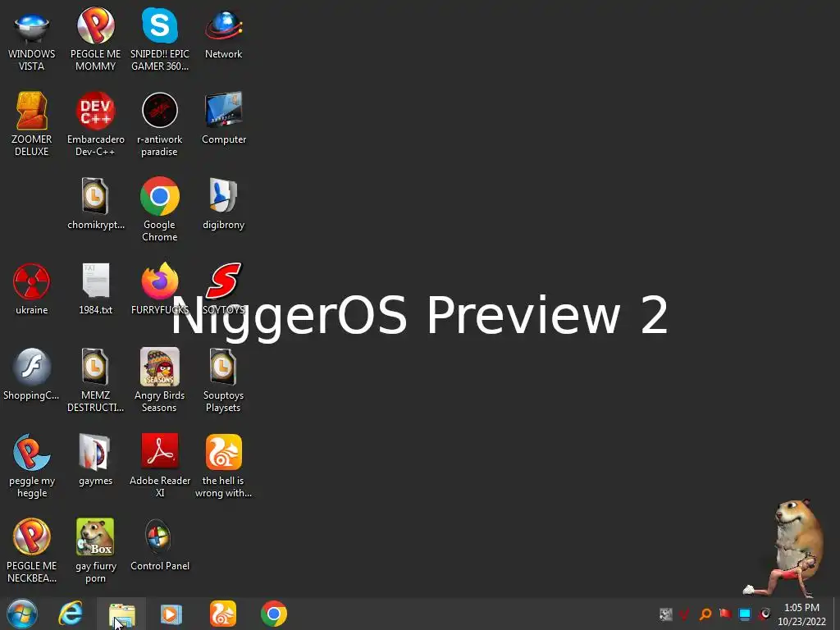This screenshot has width=840, height=630.
Task: Open Action Center red flag icon
Action: 725,614
